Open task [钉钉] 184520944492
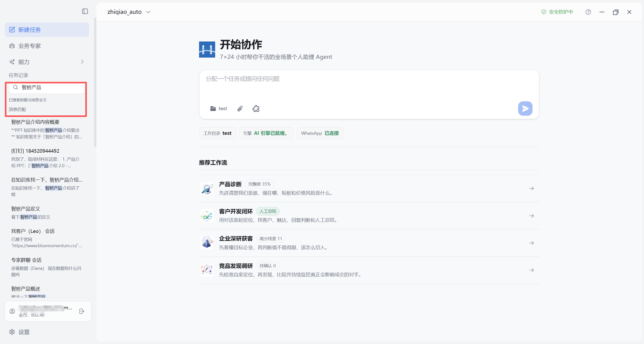644x344 pixels. [47, 158]
